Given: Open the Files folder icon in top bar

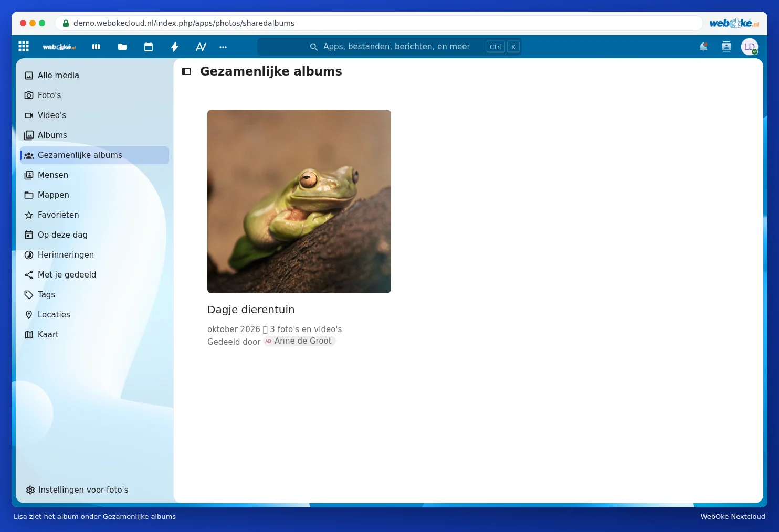Looking at the screenshot, I should [122, 47].
